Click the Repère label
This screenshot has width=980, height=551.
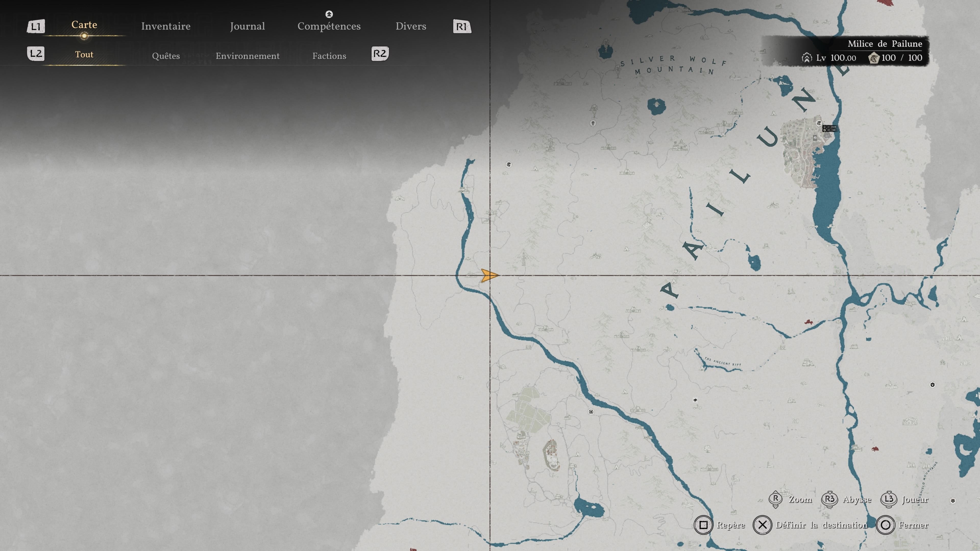[x=731, y=525]
